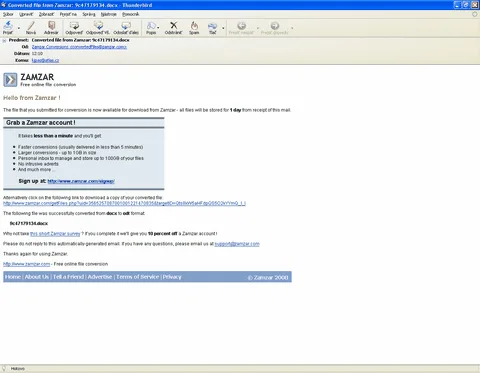Click the 'Grab a Zamzar account !' heading

pyautogui.click(x=41, y=123)
